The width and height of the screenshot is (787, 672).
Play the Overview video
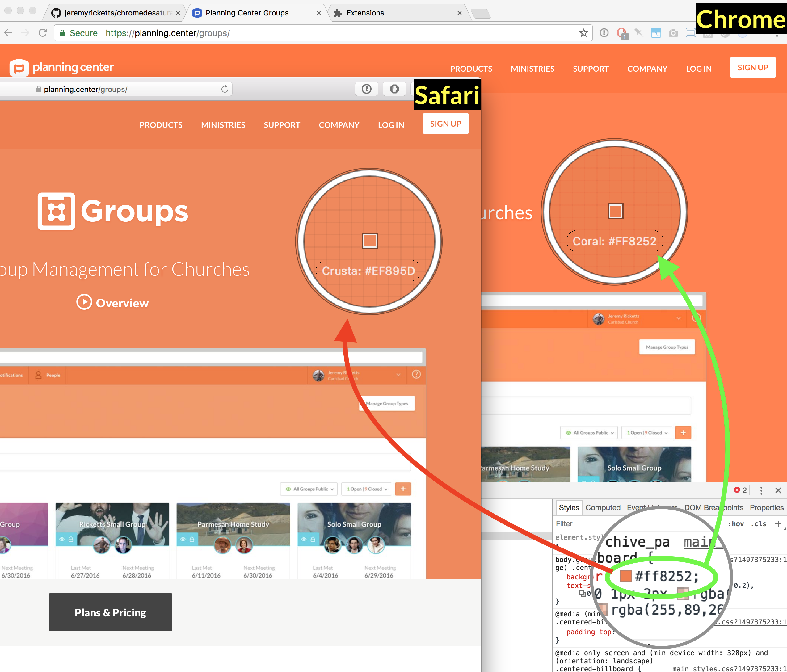(84, 302)
